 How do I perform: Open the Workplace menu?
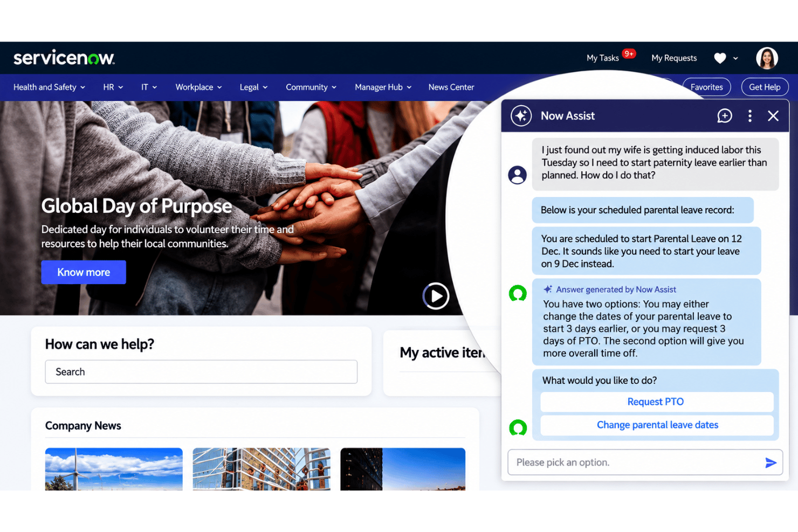click(198, 87)
